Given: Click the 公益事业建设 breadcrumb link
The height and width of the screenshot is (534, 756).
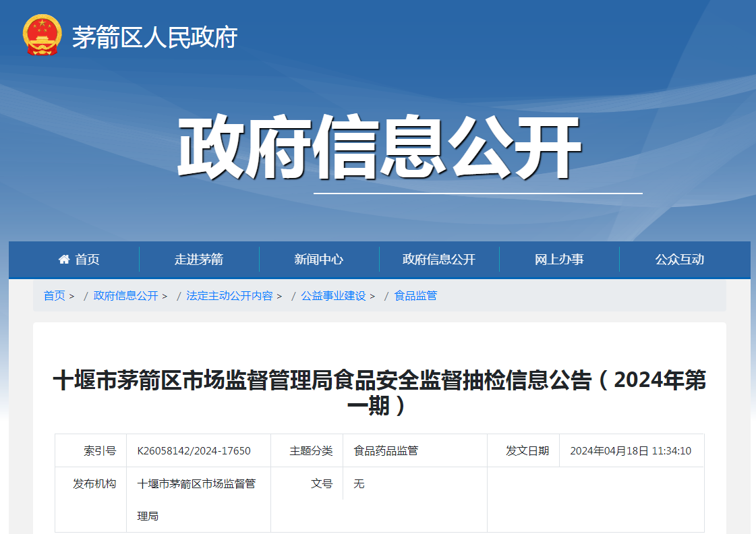Looking at the screenshot, I should pos(334,295).
